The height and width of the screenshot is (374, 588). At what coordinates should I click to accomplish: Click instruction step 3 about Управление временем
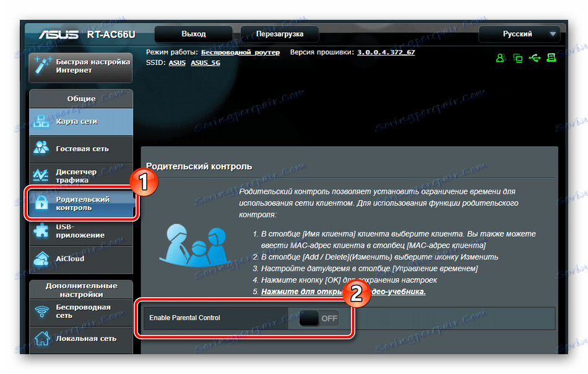pos(370,269)
